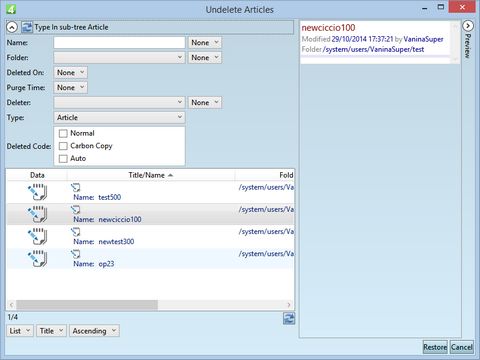Click the Cancel button

tap(462, 347)
